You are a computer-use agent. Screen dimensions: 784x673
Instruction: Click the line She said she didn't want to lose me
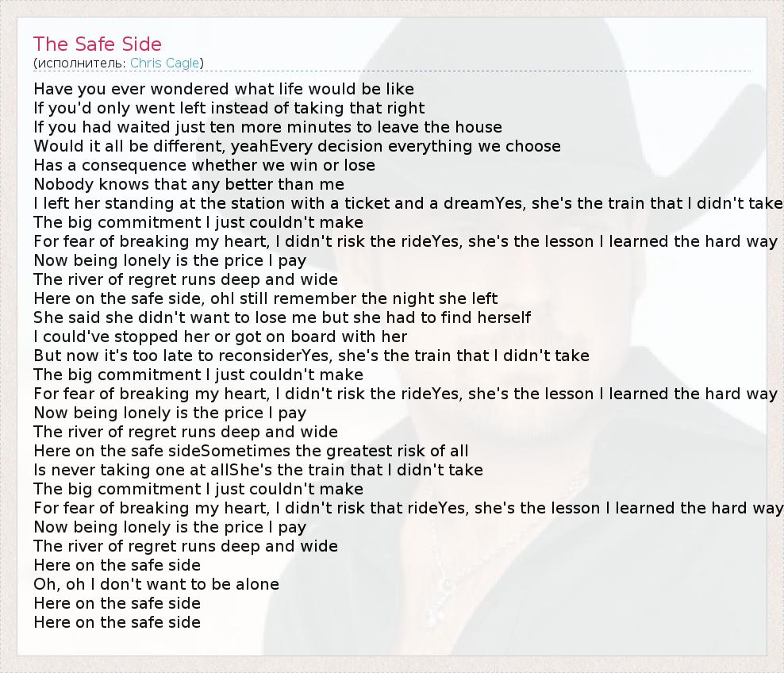pos(282,317)
